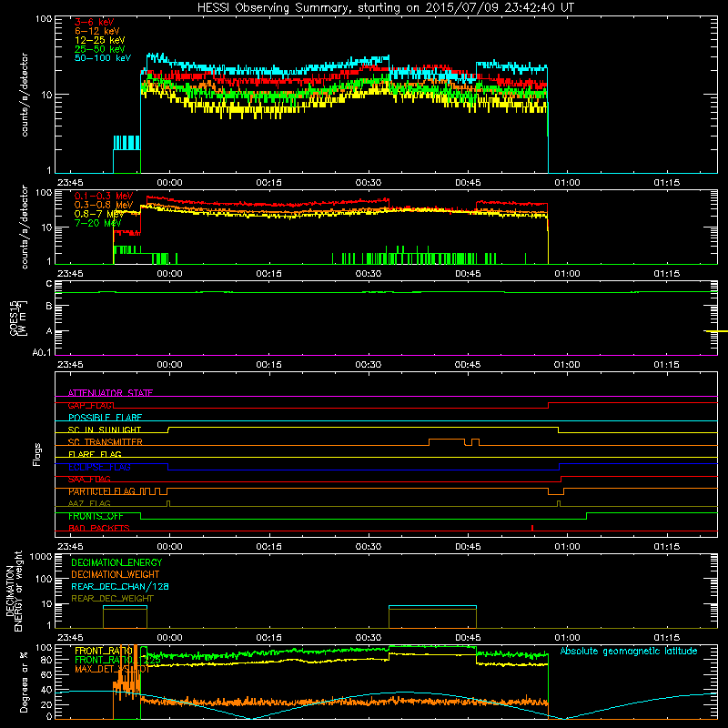The width and height of the screenshot is (728, 728).
Task: Select the SC_TRANSMITTER flag label
Action: point(105,442)
